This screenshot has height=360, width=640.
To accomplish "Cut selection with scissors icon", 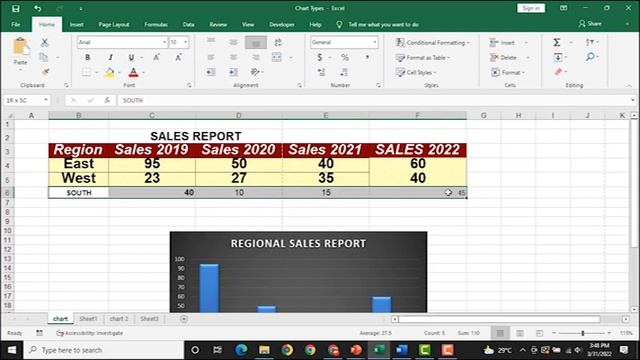I will point(44,42).
